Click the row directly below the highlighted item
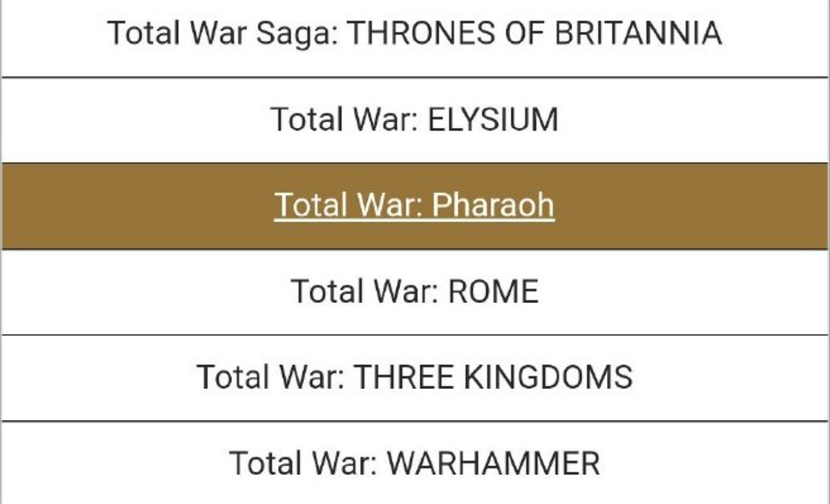 [x=414, y=291]
